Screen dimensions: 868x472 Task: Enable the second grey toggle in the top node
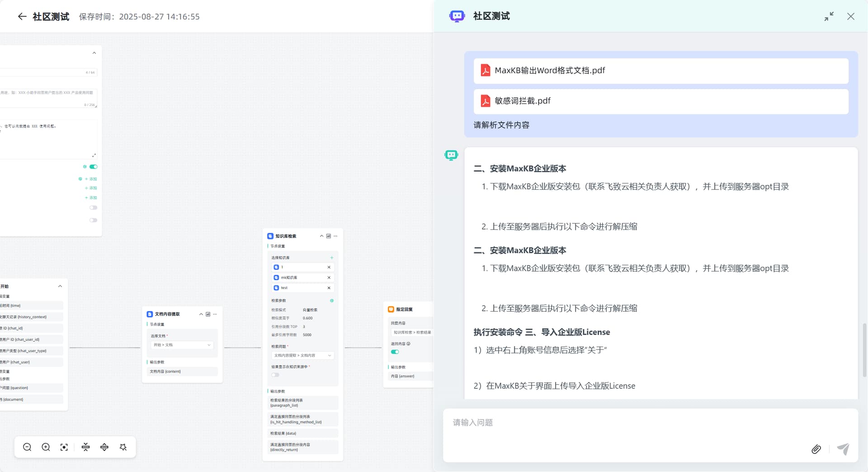click(94, 220)
